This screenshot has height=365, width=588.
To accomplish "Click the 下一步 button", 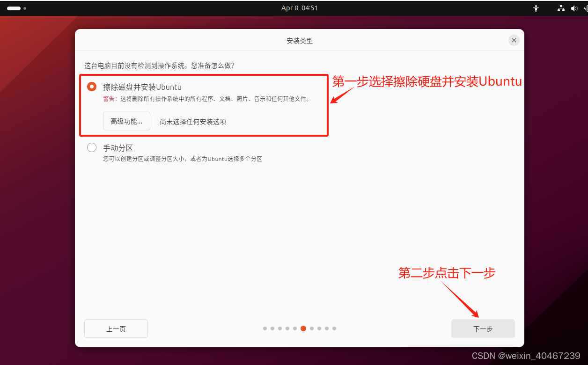I will pyautogui.click(x=483, y=328).
